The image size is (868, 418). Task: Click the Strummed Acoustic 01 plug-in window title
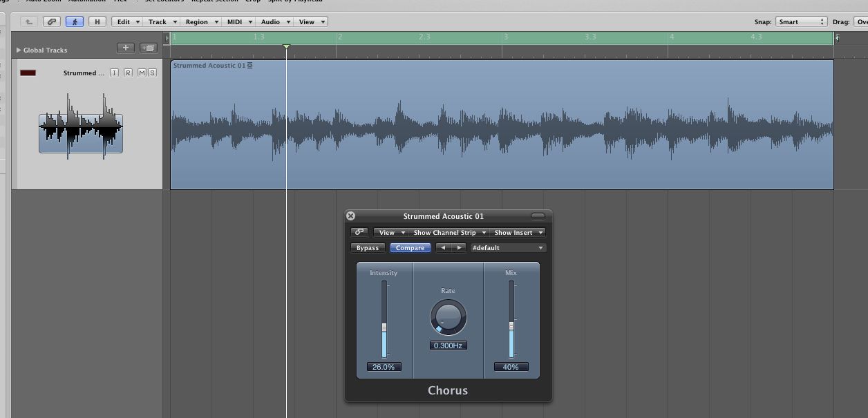(x=444, y=216)
